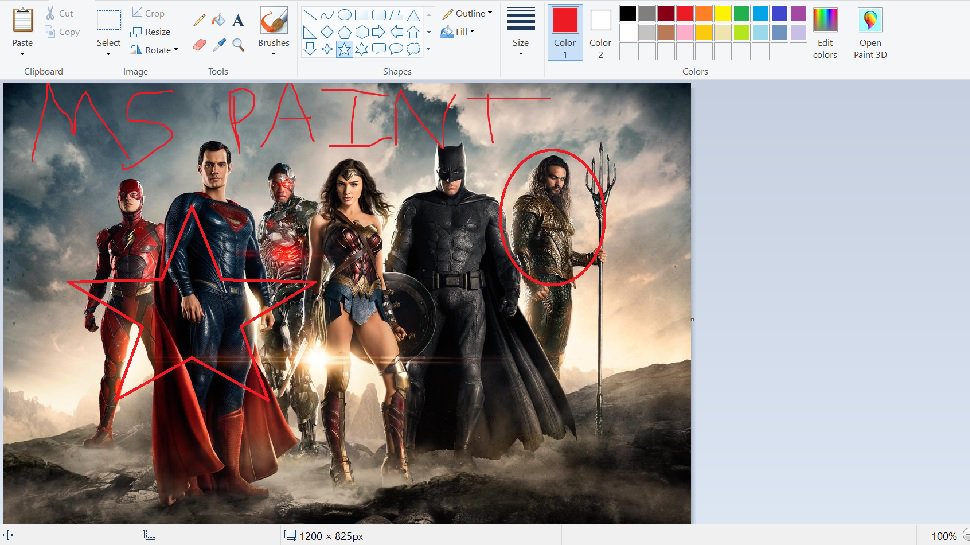Pick the dark red color swatch
This screenshot has height=545, width=970.
pos(666,13)
